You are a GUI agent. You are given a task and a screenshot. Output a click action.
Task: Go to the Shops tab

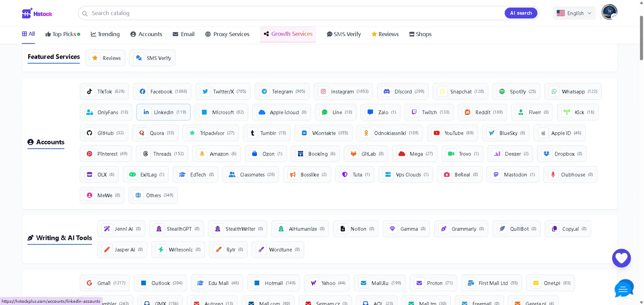(420, 34)
